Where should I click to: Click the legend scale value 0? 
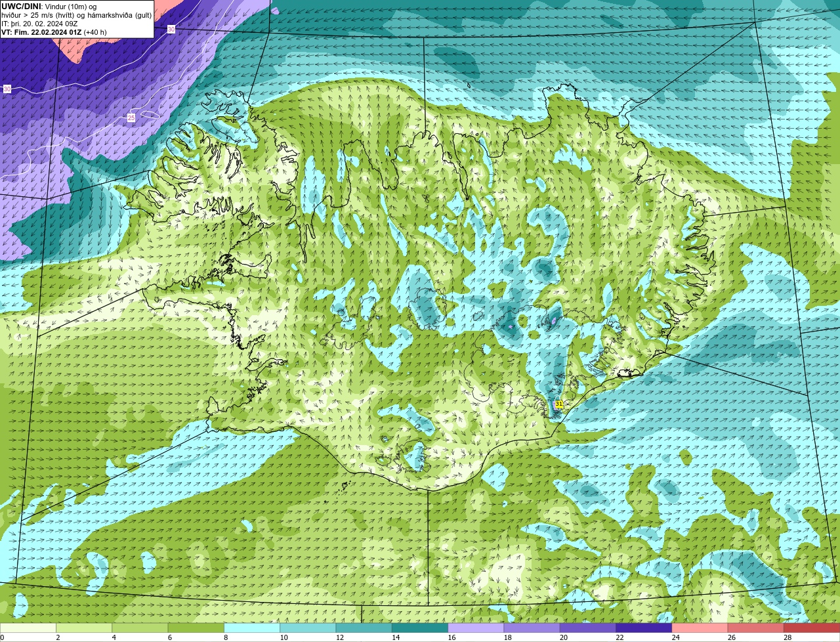(x=2, y=637)
